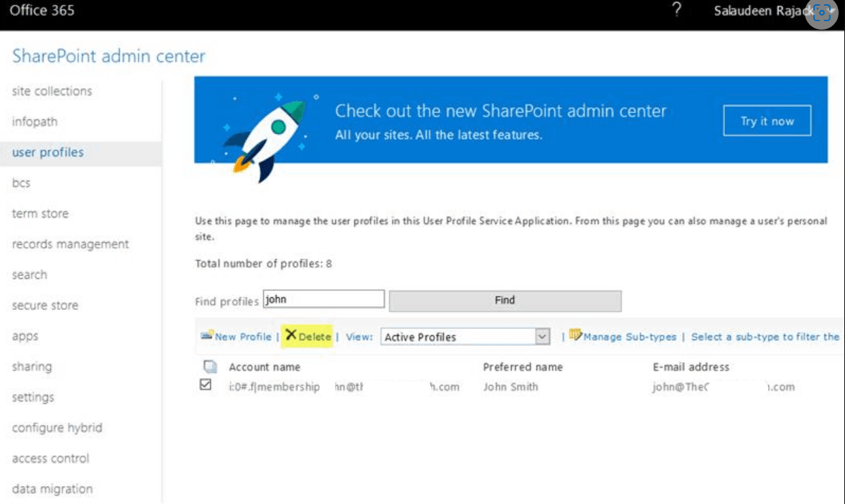Image resolution: width=845 pixels, height=504 pixels.
Task: Uncheck the John Smith profile checkbox
Action: (x=205, y=384)
